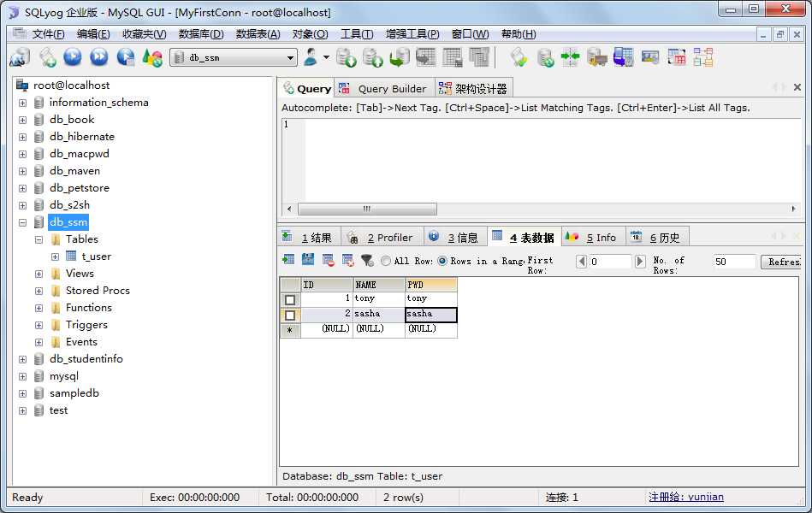Image resolution: width=812 pixels, height=513 pixels.
Task: Save changes with the floppy disk icon
Action: coord(308,260)
